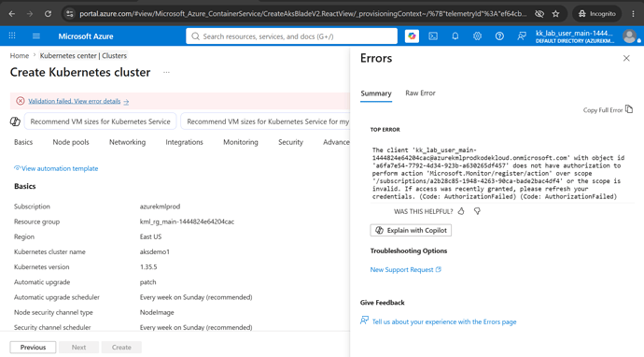Open feedback icon in top bar

522,36
